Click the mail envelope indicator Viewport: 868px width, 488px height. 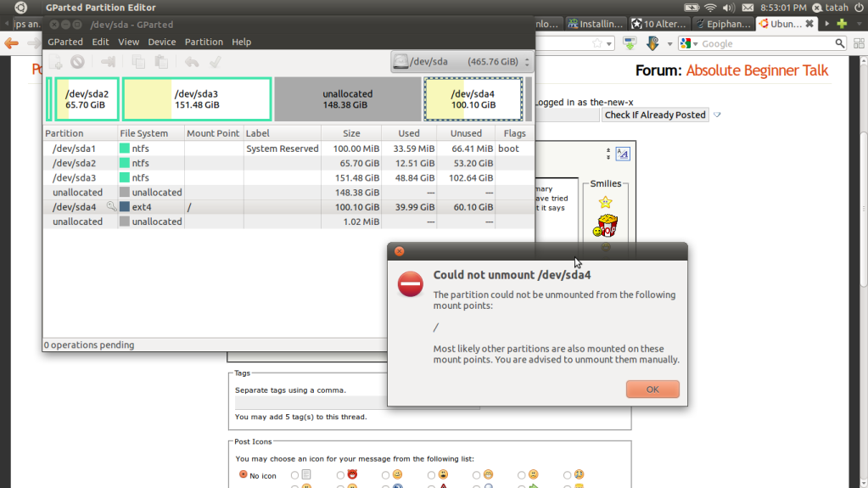pos(748,7)
